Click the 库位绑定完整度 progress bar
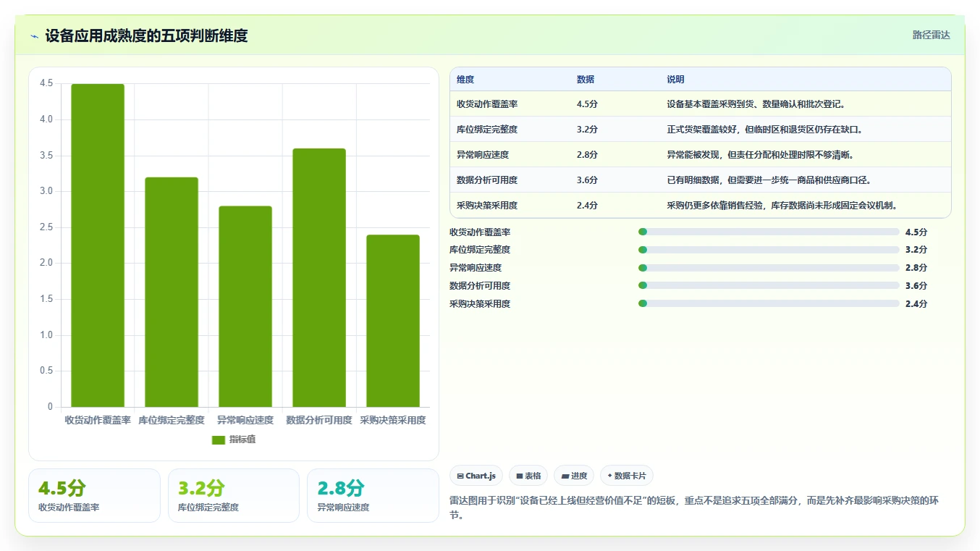 point(769,250)
